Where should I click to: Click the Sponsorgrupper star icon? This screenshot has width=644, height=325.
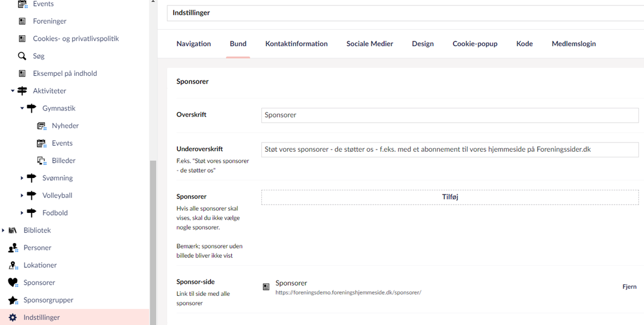pos(13,300)
